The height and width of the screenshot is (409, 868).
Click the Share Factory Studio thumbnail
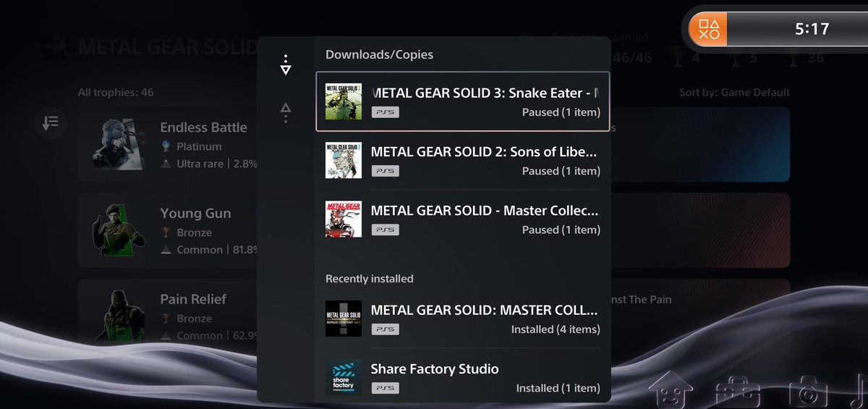point(344,377)
